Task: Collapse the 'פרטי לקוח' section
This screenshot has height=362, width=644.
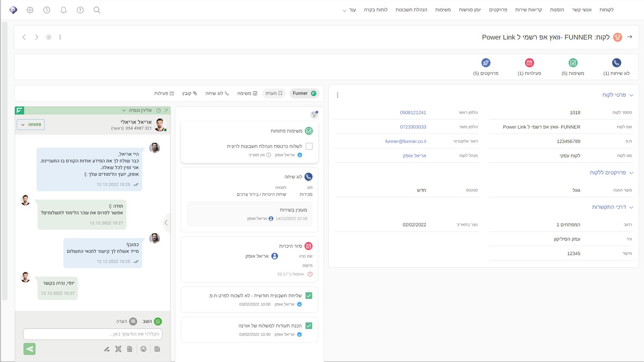Action: [x=631, y=95]
